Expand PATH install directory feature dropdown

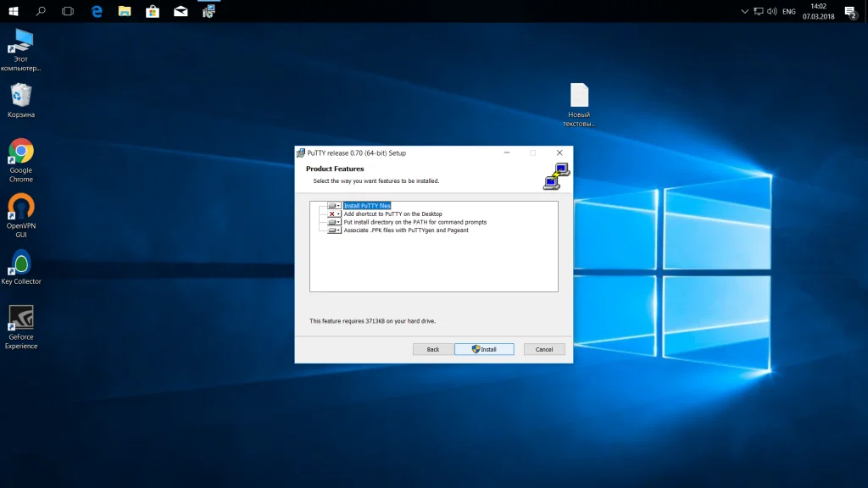pyautogui.click(x=334, y=222)
